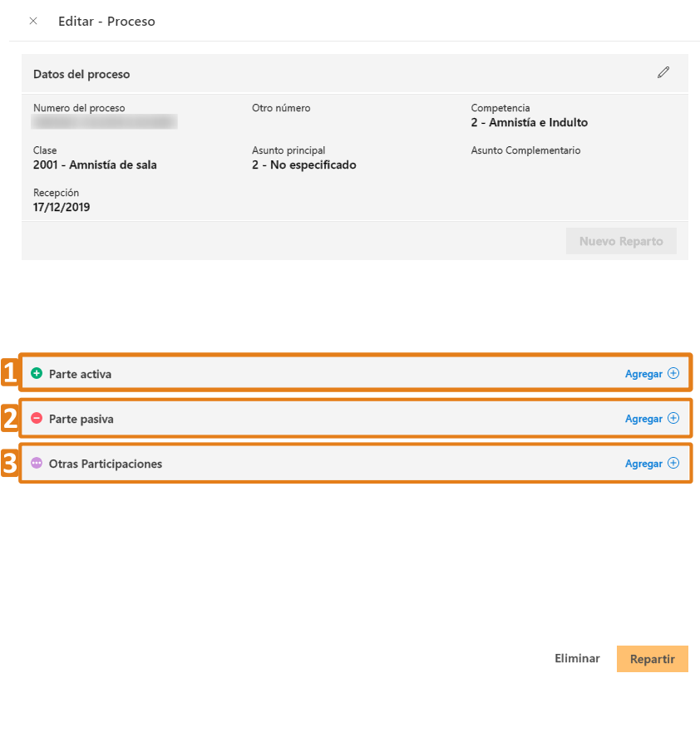Select the Recepción date 17/12/2019
This screenshot has width=700, height=732.
click(62, 207)
